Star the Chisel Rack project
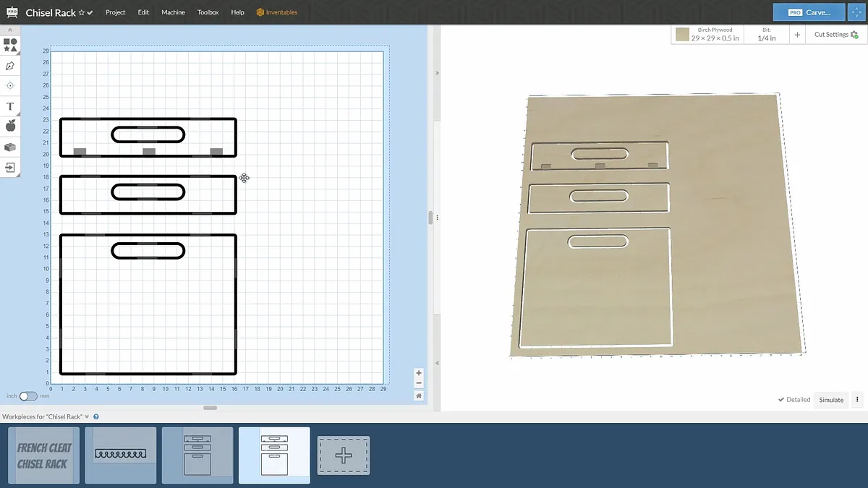 (82, 13)
